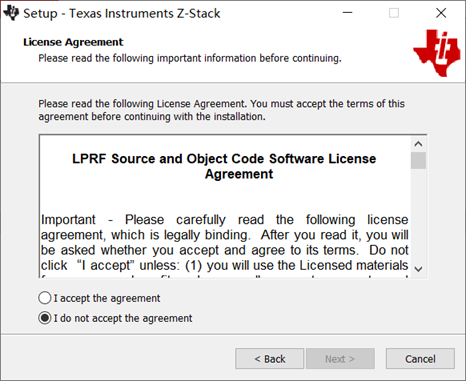Click the red Texas Instruments logo
This screenshot has height=381, width=466.
pos(437,53)
